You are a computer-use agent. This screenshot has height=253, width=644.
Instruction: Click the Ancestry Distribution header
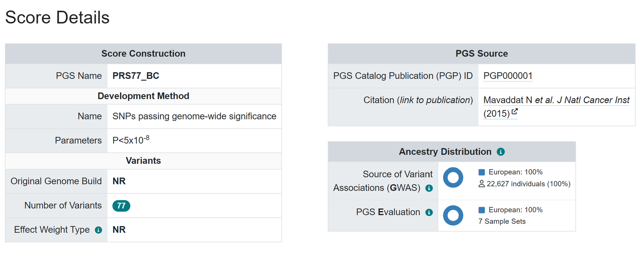445,151
